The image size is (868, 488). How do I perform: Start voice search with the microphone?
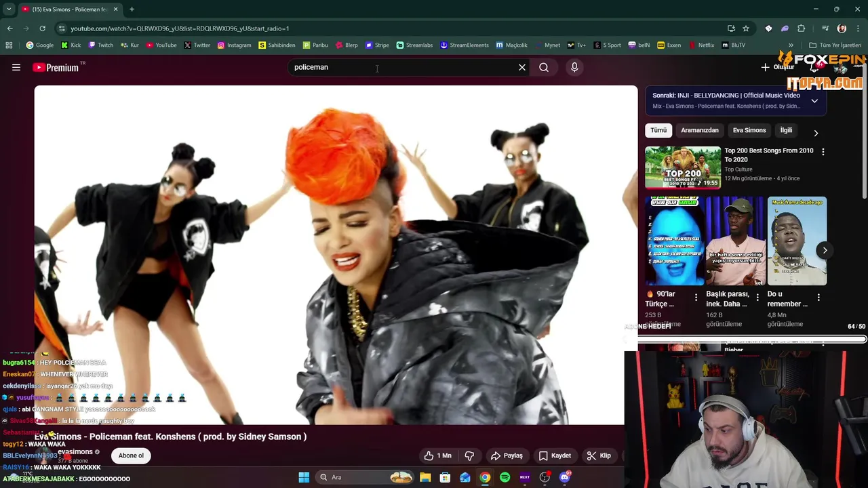(574, 67)
